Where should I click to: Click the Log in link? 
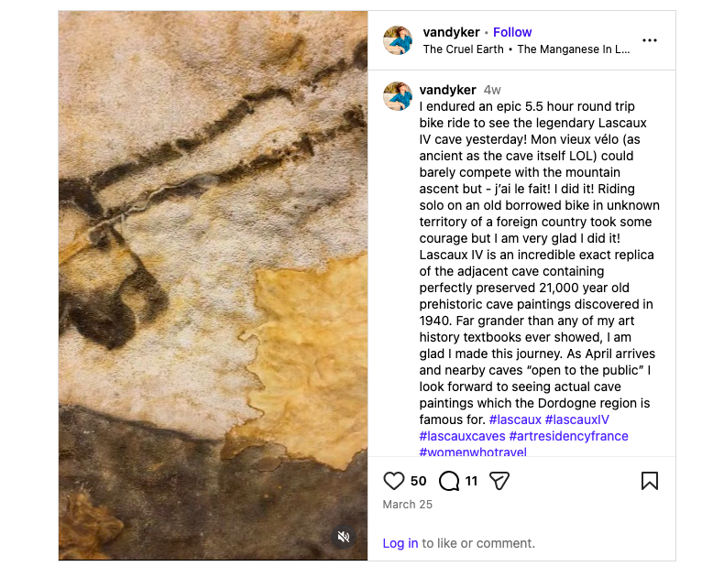pyautogui.click(x=400, y=543)
